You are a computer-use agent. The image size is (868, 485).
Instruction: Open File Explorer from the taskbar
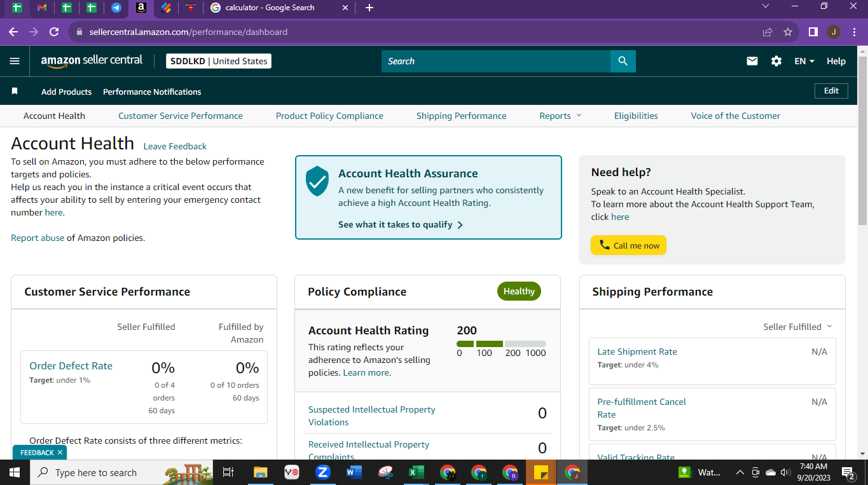pos(261,472)
